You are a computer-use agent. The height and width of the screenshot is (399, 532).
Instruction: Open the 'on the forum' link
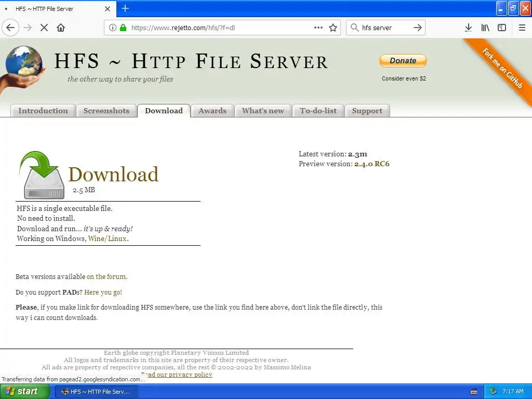[x=107, y=276]
